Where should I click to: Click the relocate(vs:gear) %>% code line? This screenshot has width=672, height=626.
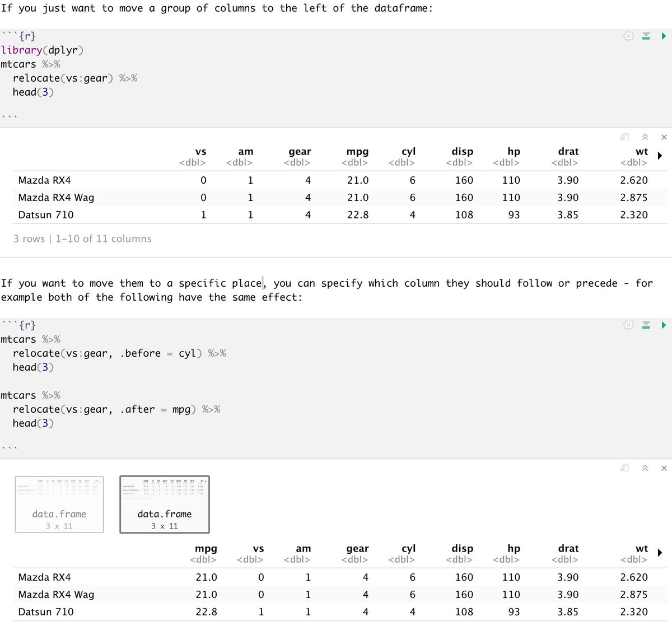point(75,78)
